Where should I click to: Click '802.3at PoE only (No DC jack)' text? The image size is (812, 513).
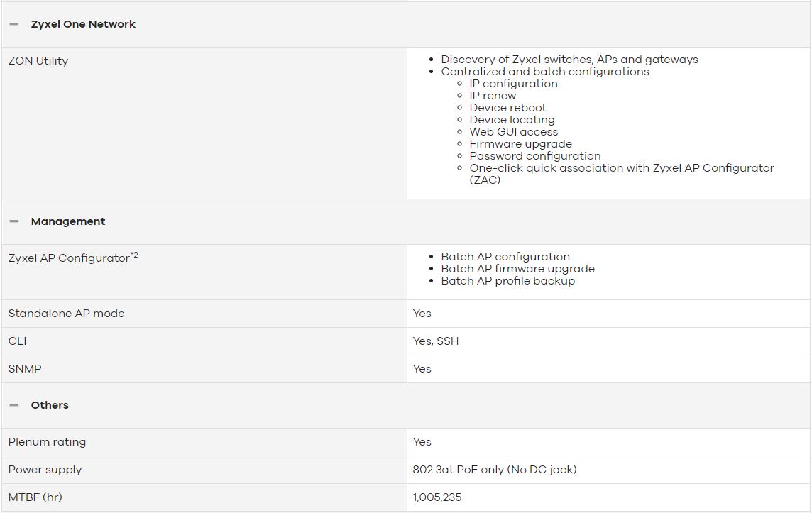pyautogui.click(x=495, y=470)
